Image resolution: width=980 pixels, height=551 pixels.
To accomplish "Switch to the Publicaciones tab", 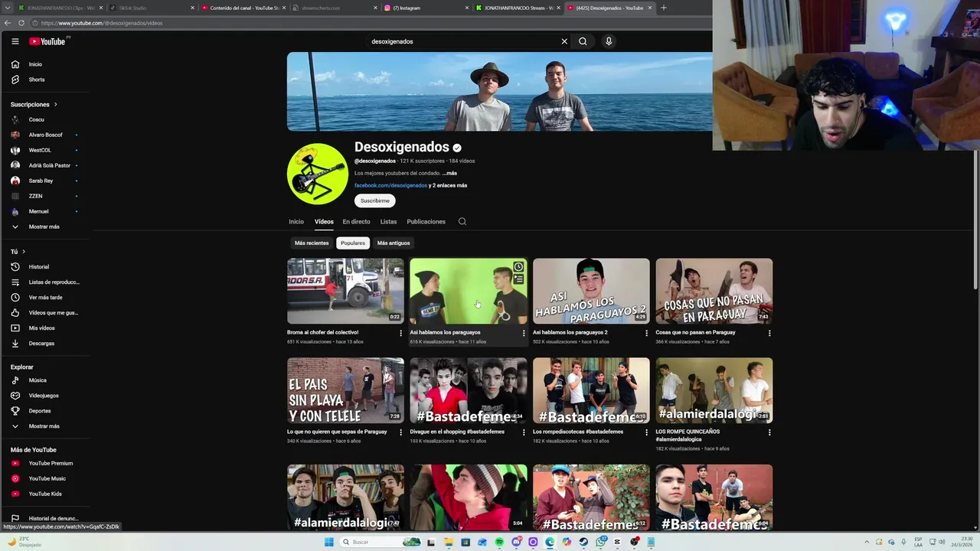I will [426, 222].
